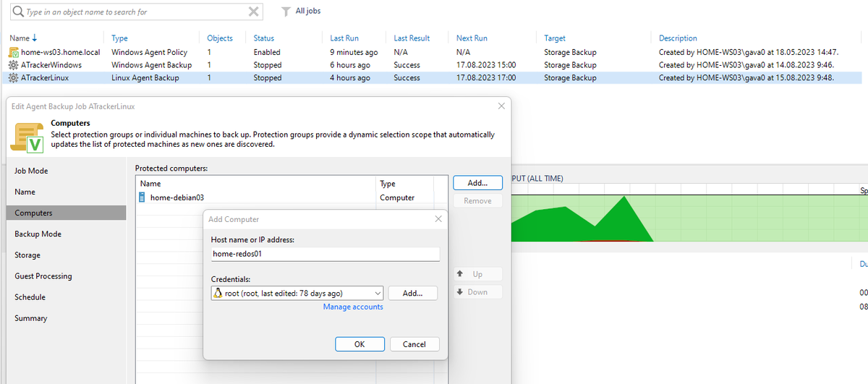
Task: Click the filter funnel icon
Action: click(286, 12)
